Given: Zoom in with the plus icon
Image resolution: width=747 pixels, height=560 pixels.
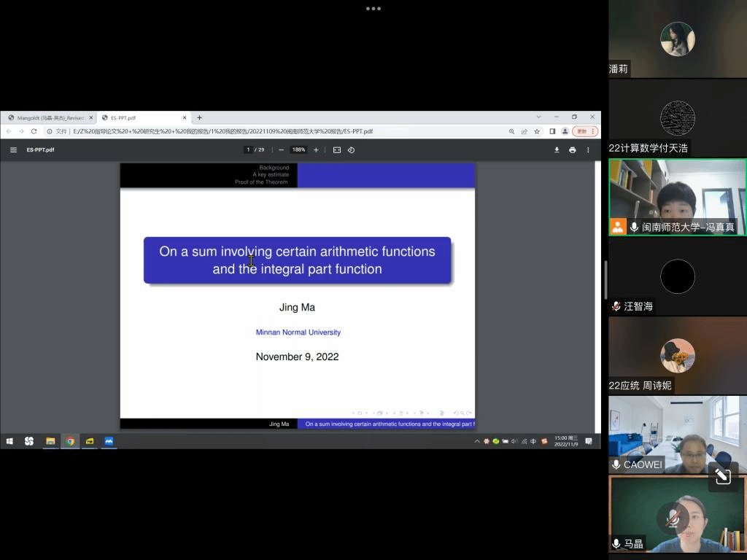Looking at the screenshot, I should point(316,150).
